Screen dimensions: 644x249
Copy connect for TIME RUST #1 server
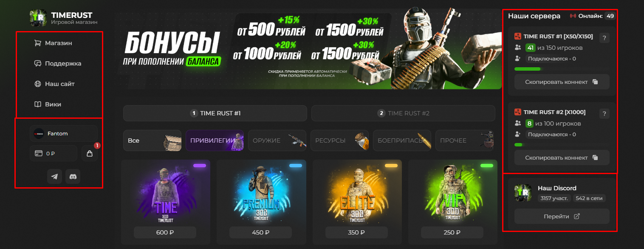point(562,82)
